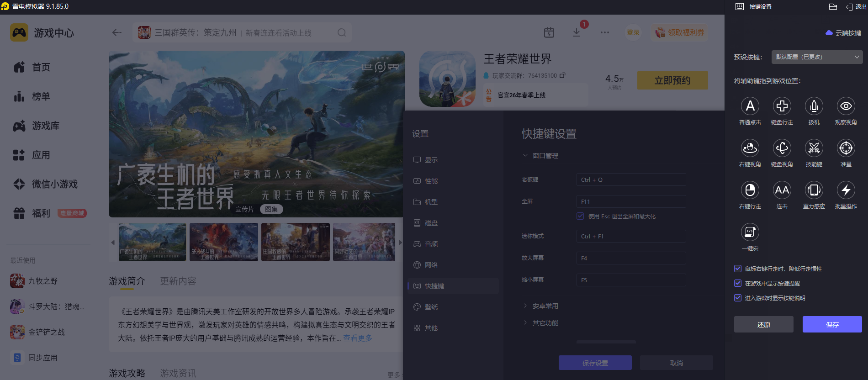Copy the player group number 764135100
Viewport: 868px width, 380px height.
point(562,75)
